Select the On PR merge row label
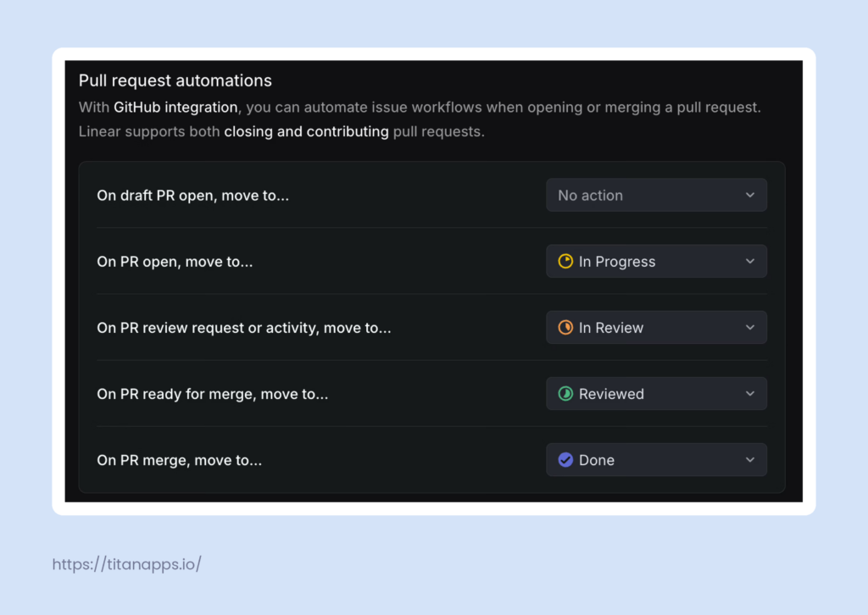 (180, 460)
